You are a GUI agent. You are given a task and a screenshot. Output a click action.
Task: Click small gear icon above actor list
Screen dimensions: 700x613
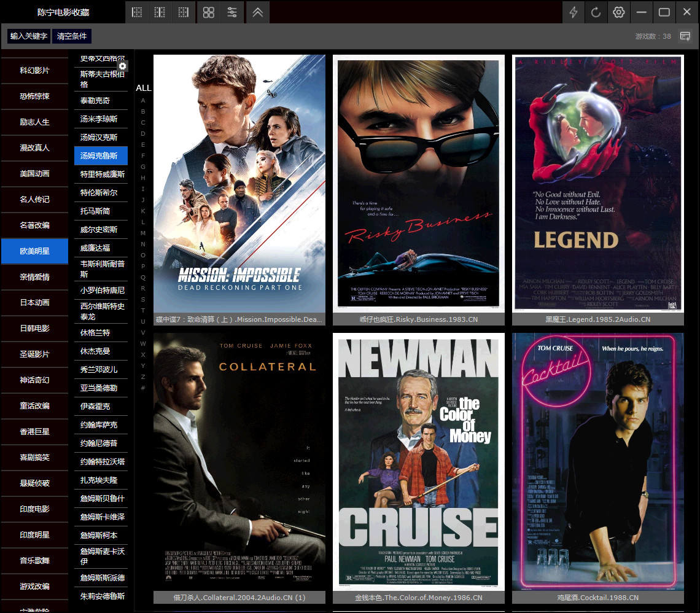point(123,66)
